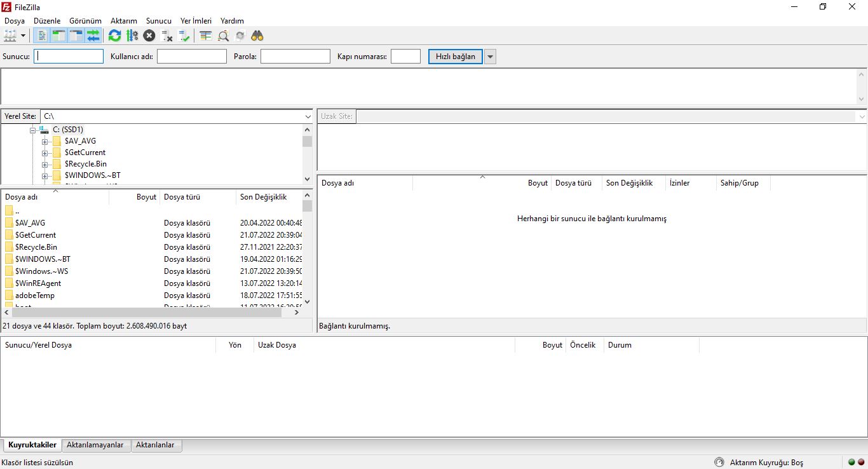This screenshot has height=469, width=868.
Task: Cancel the current operation
Action: click(149, 36)
